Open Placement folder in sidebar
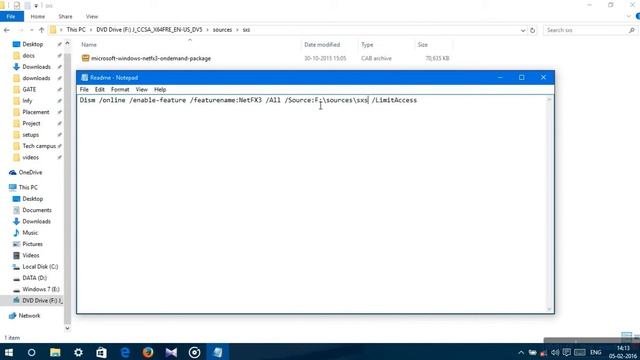640x360 pixels. pyautogui.click(x=36, y=112)
